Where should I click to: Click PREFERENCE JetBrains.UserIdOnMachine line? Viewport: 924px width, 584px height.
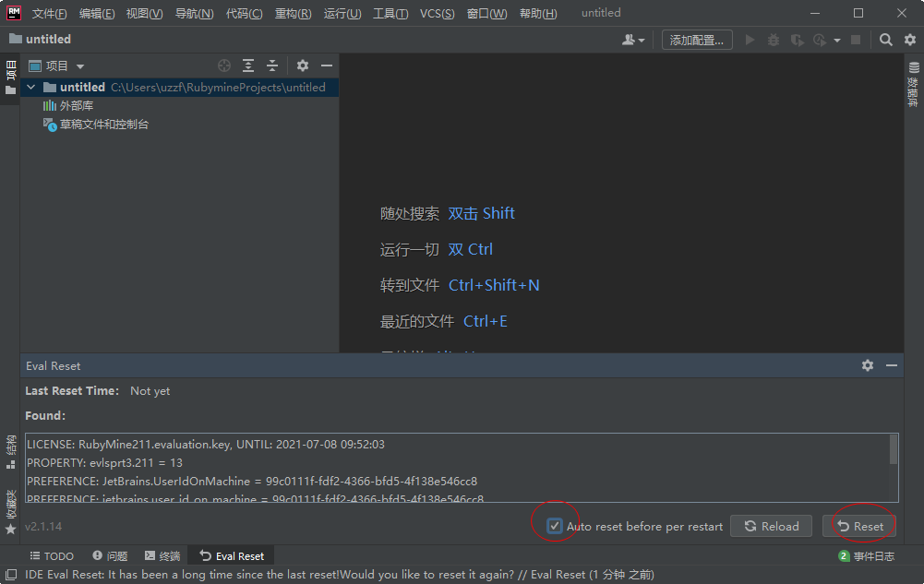(252, 481)
